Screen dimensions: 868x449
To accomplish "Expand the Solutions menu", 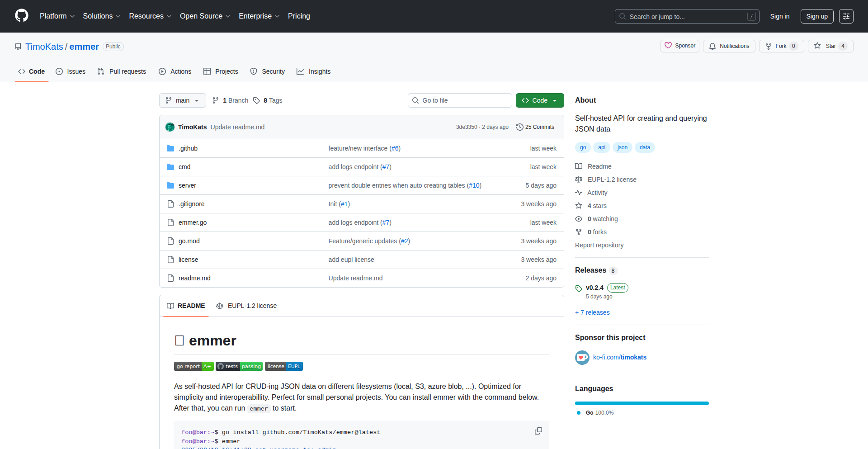I will pos(102,16).
